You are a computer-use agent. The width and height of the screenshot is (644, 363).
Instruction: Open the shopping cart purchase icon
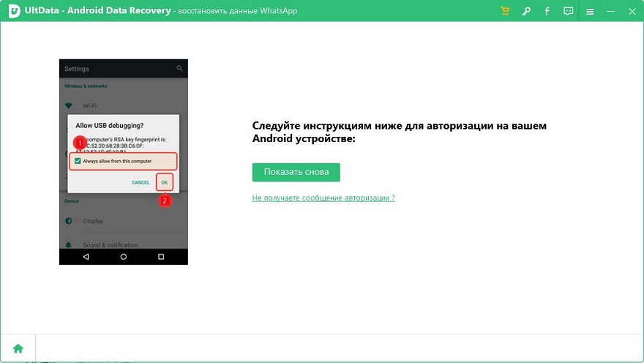(505, 11)
